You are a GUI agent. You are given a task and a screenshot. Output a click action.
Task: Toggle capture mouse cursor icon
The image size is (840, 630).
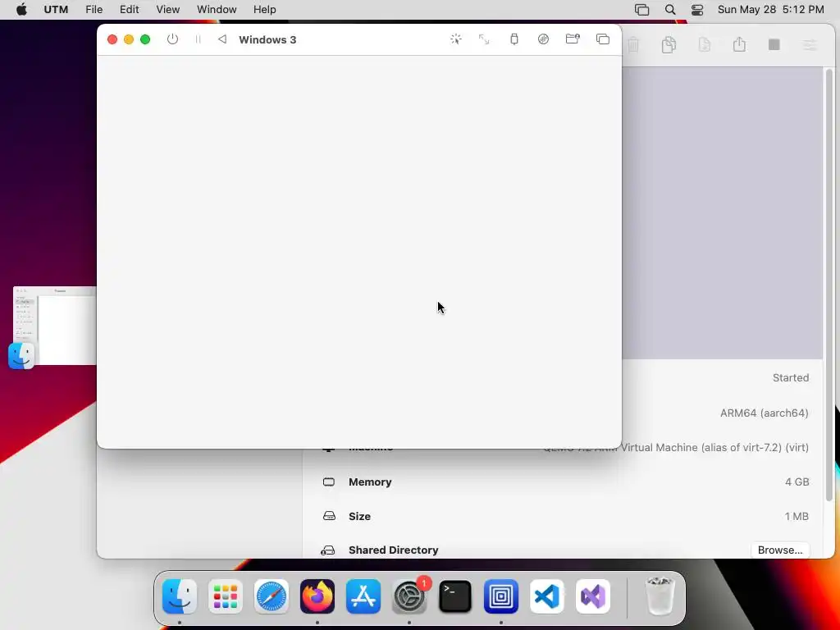point(456,39)
